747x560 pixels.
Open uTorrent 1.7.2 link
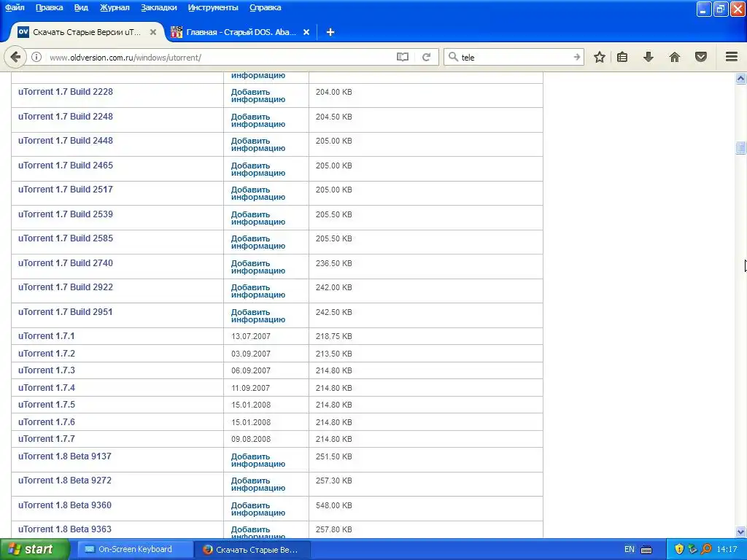click(x=46, y=354)
